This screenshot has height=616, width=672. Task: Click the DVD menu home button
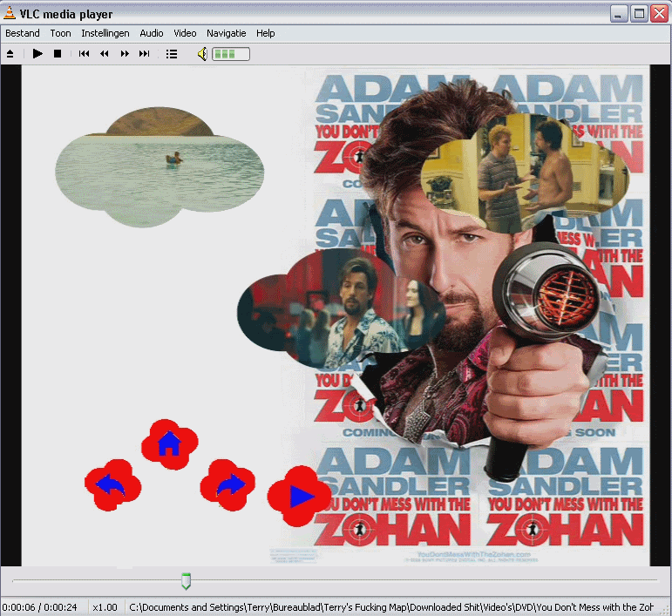coord(170,443)
